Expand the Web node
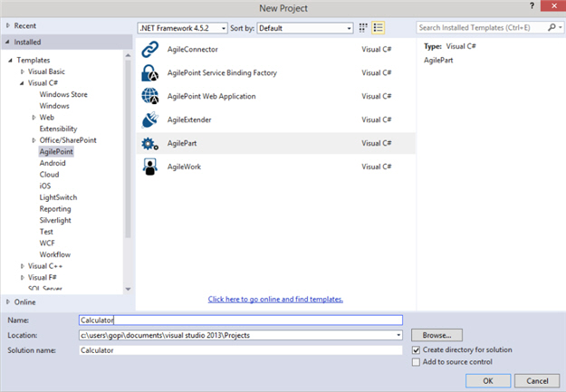This screenshot has width=566, height=392. pyautogui.click(x=34, y=118)
